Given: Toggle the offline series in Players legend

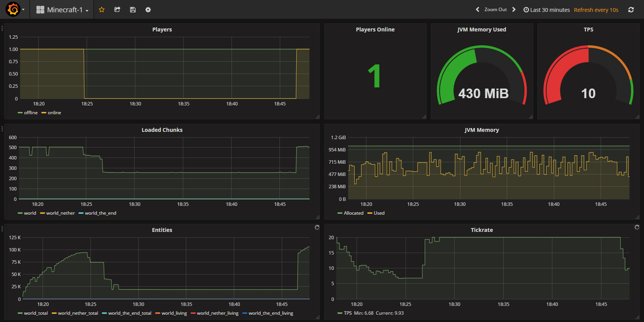Looking at the screenshot, I should [x=30, y=113].
